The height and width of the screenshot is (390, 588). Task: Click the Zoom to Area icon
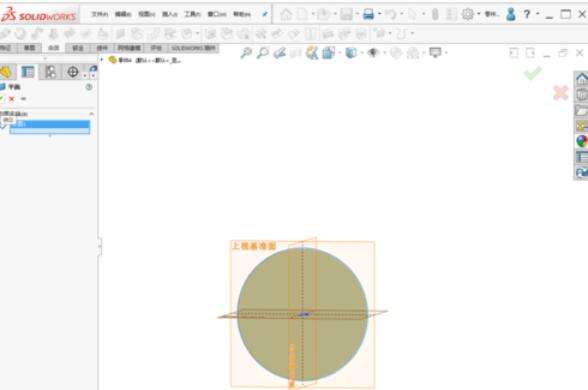coord(262,53)
